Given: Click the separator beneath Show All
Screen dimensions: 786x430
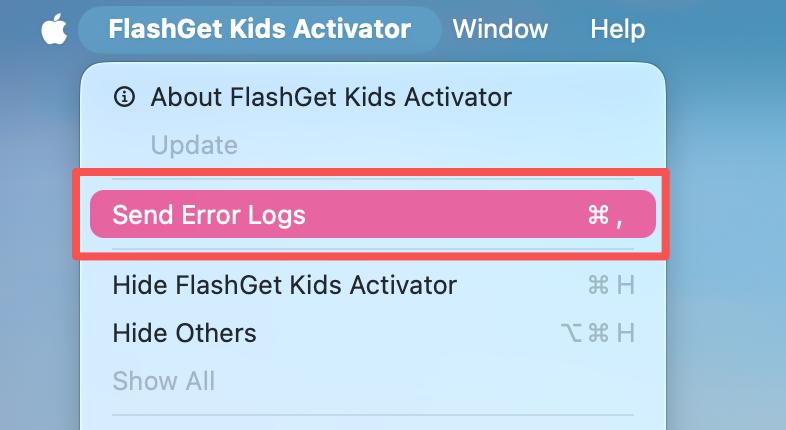Looking at the screenshot, I should pos(372,415).
